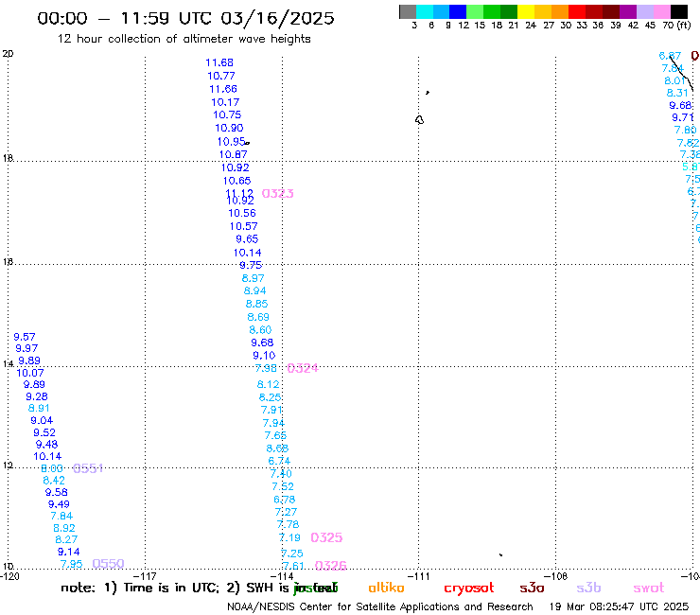Click the wave height value 8.92
This screenshot has width=700, height=615.
coord(63,528)
